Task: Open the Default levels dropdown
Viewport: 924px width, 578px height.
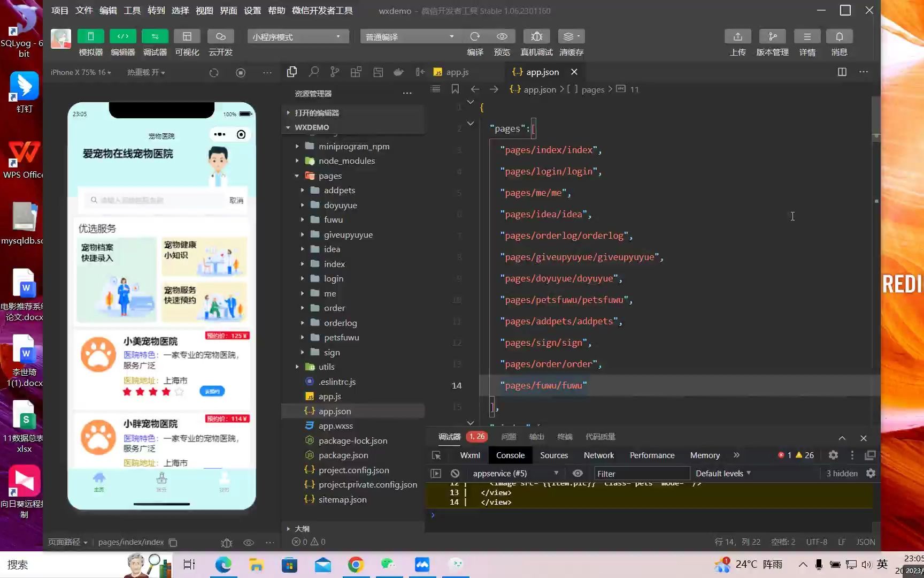Action: tap(723, 473)
